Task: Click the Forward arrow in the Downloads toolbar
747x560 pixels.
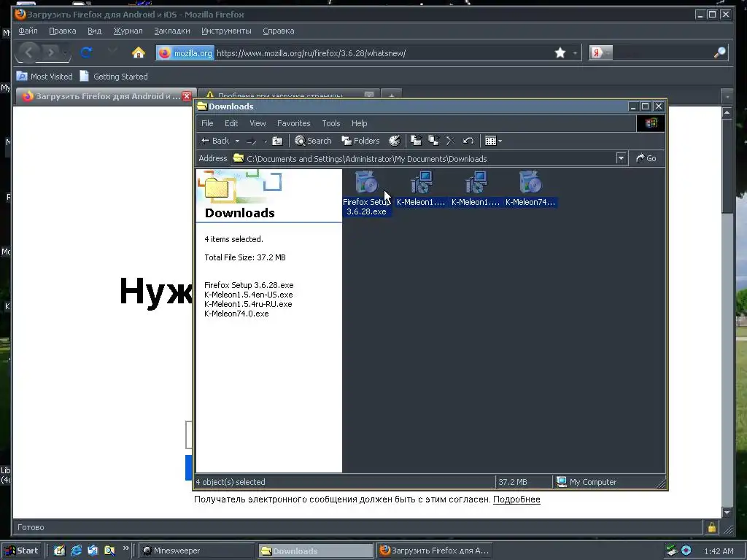Action: click(x=252, y=141)
